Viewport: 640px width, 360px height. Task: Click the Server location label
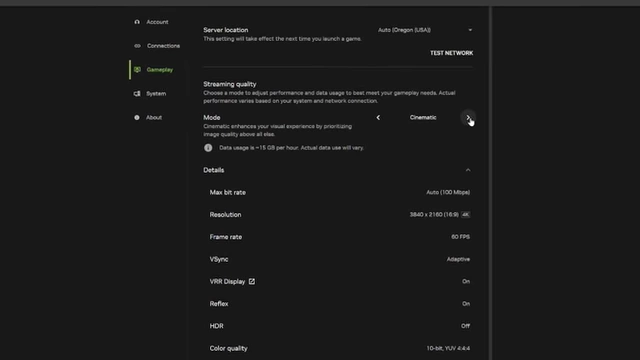pyautogui.click(x=226, y=30)
